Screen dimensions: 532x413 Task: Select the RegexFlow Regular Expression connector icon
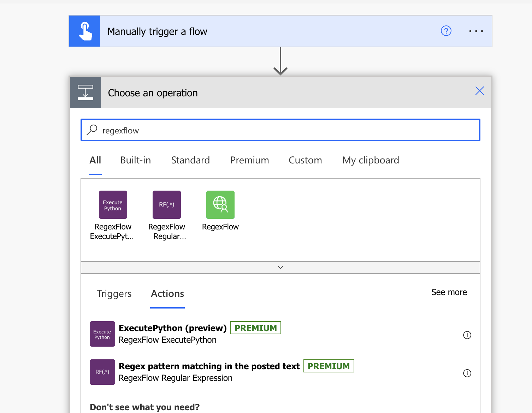click(166, 205)
